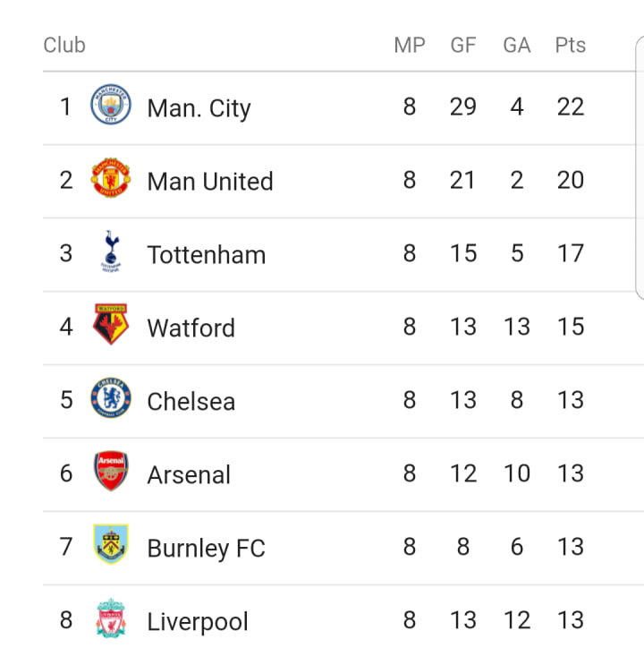Select the Watford club name
644x656 pixels.
[191, 328]
